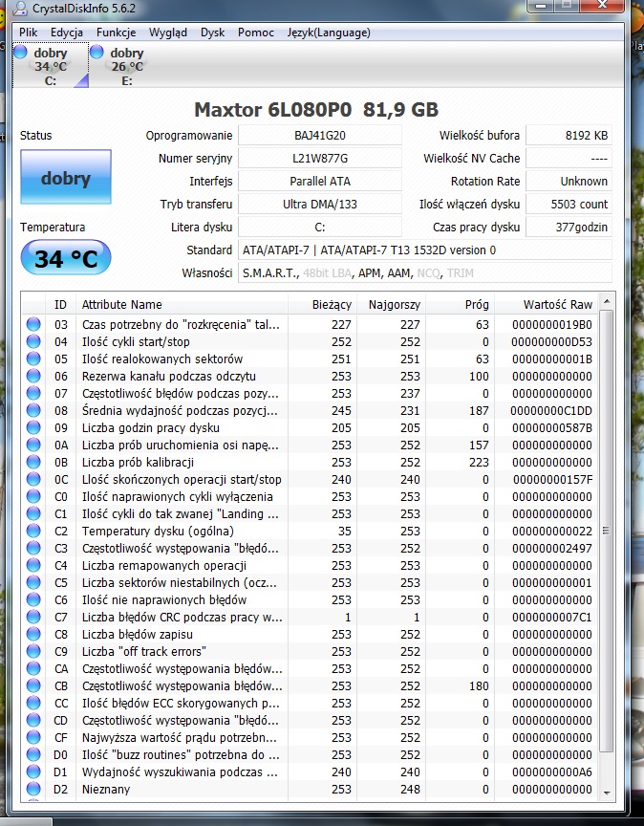Click the CrystalDiskInfo title bar icon

[20, 8]
